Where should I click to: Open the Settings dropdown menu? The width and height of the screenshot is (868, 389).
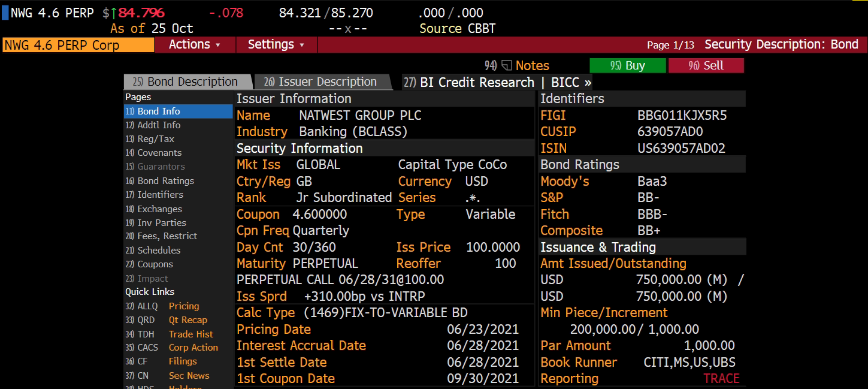pyautogui.click(x=276, y=45)
